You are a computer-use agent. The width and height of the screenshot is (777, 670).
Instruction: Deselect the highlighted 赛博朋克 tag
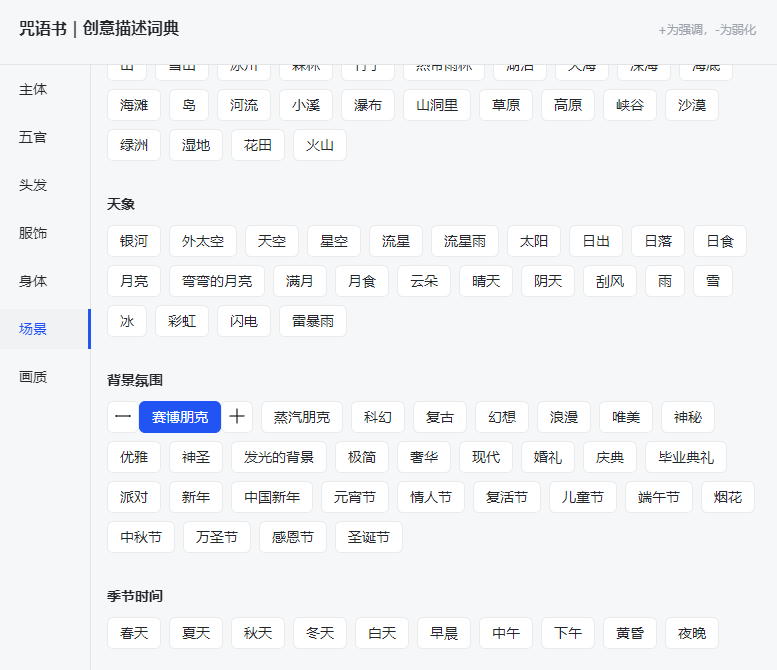click(180, 417)
